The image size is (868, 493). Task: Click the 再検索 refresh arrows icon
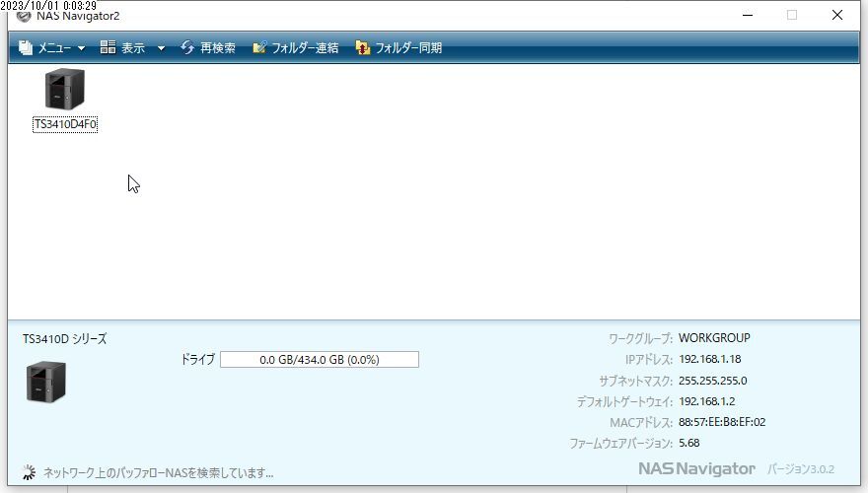[x=187, y=47]
